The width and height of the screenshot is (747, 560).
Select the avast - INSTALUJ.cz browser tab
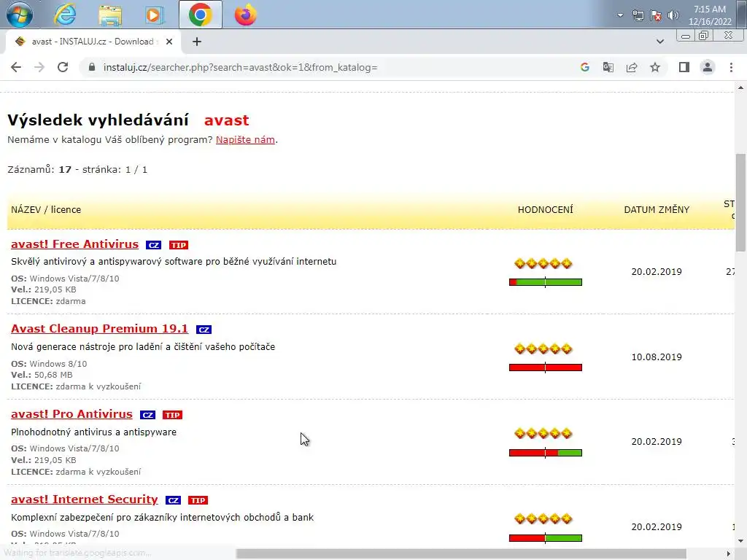(x=93, y=42)
